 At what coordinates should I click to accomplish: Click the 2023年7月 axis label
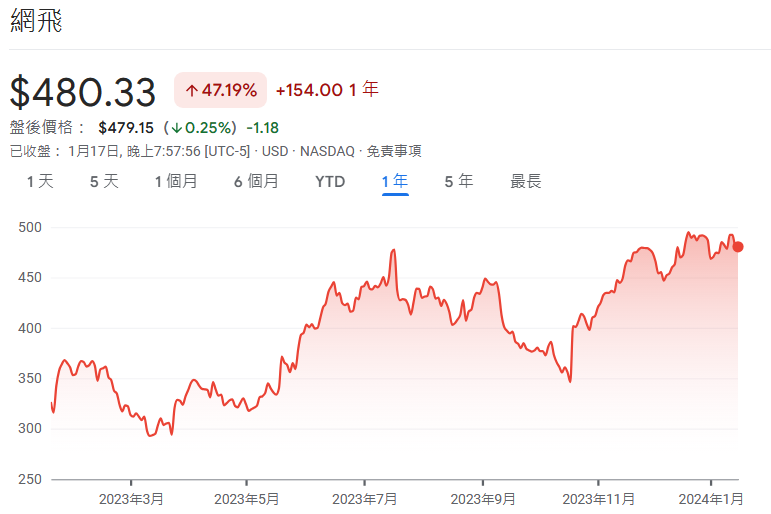pos(364,499)
